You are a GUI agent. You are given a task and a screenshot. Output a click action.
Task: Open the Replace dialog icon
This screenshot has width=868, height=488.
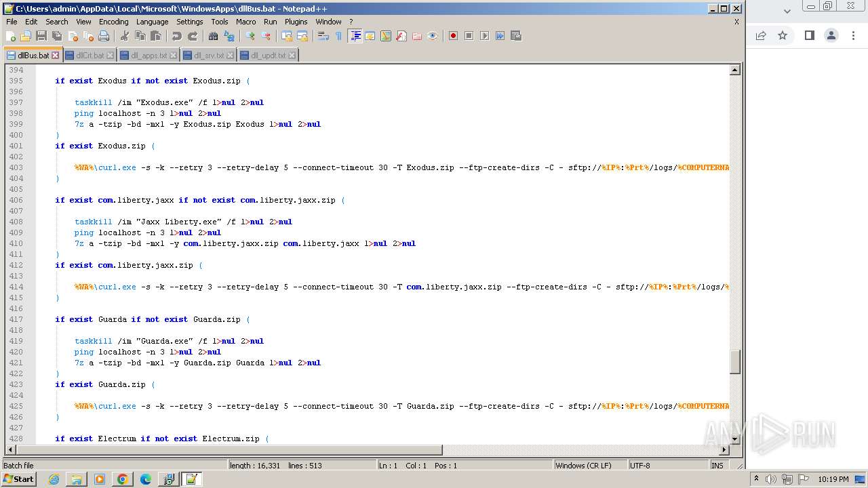click(229, 36)
